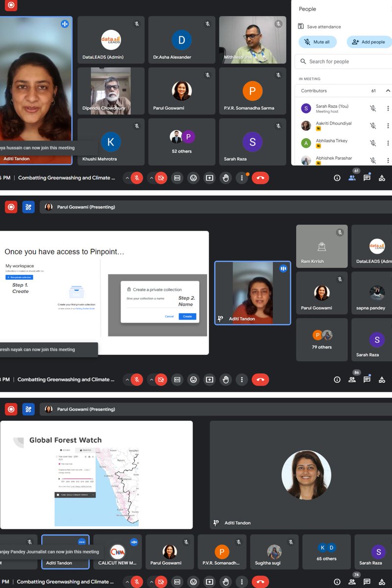This screenshot has height=588, width=392.
Task: Open the more options toolbar menu
Action: 242,178
